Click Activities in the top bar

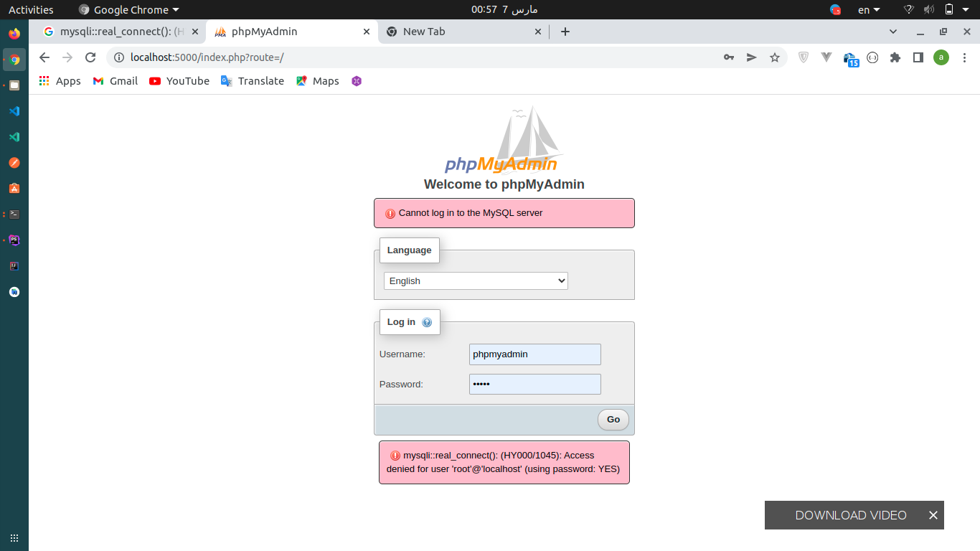[x=31, y=9]
